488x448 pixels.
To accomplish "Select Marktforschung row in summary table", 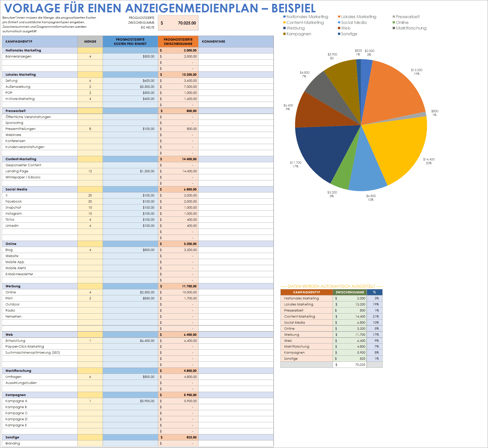I will tap(331, 347).
